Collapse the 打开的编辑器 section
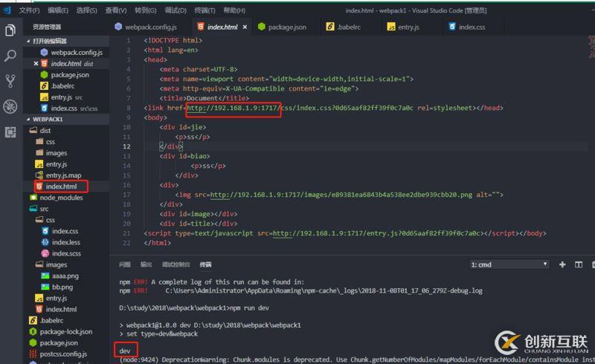Image resolution: width=595 pixels, height=364 pixels. click(x=66, y=41)
